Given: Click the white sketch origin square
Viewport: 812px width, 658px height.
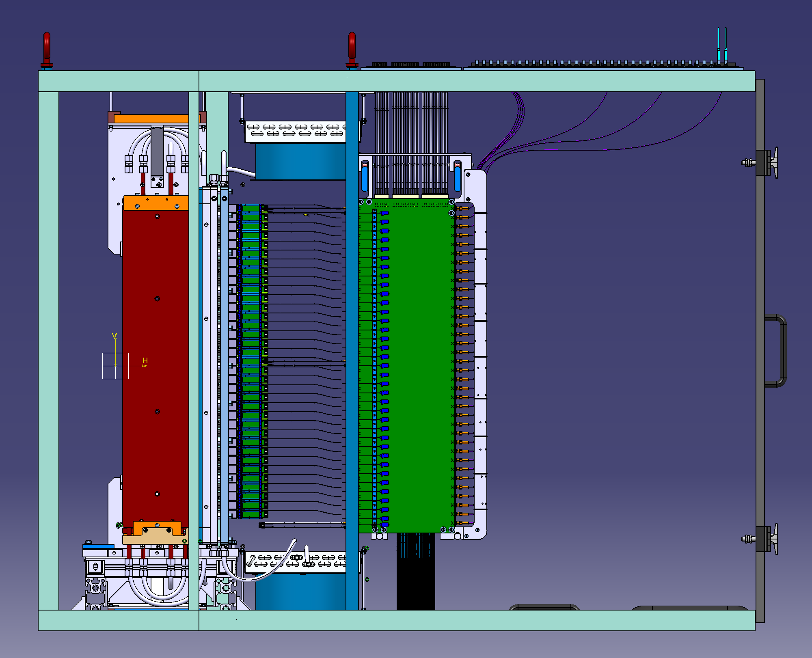Looking at the screenshot, I should click(x=115, y=366).
